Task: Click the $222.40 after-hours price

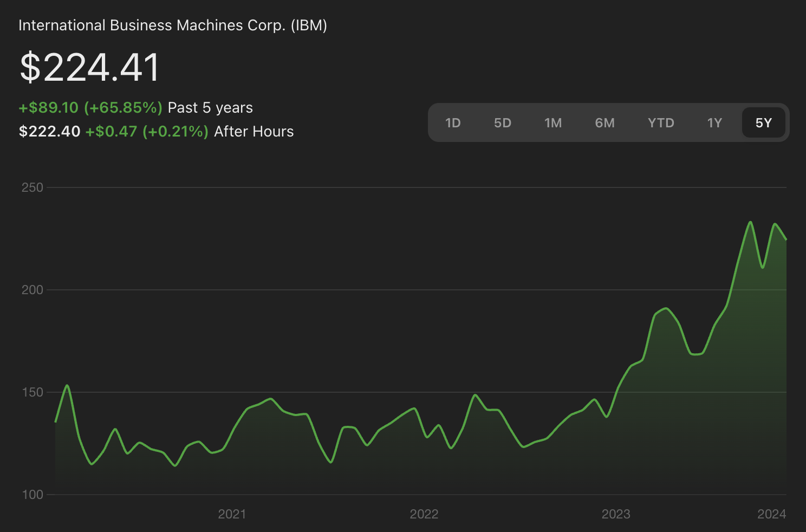Action: [x=49, y=131]
